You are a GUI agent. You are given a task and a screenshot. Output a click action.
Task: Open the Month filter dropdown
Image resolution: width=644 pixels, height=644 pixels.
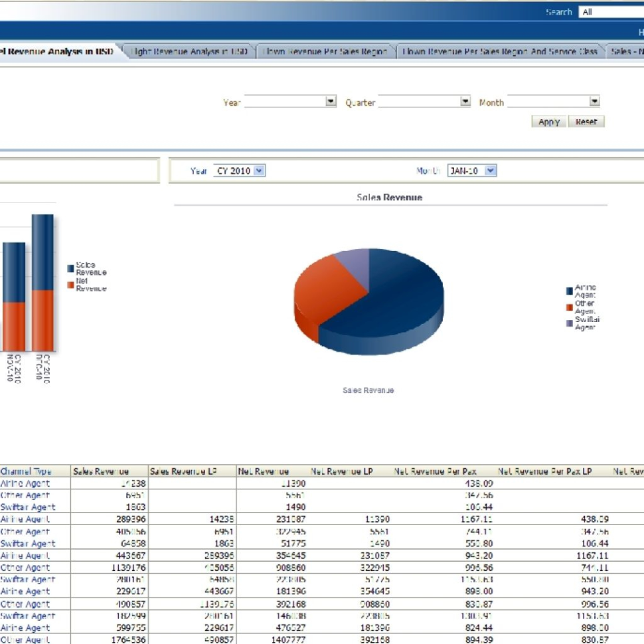pos(594,102)
